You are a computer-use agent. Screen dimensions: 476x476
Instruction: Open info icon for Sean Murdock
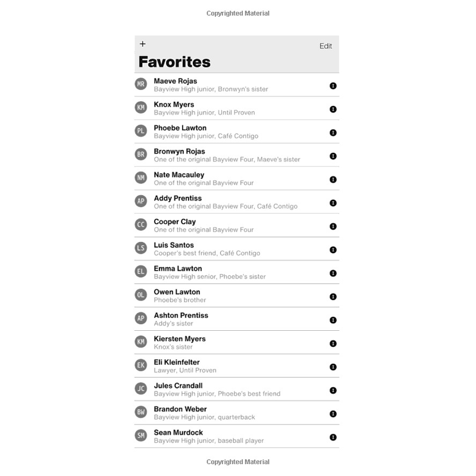(x=333, y=437)
